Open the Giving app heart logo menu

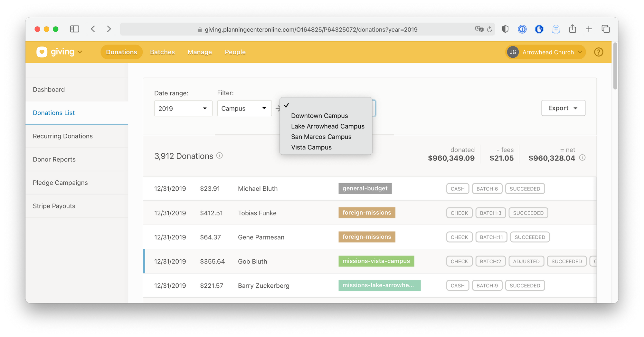tap(42, 52)
